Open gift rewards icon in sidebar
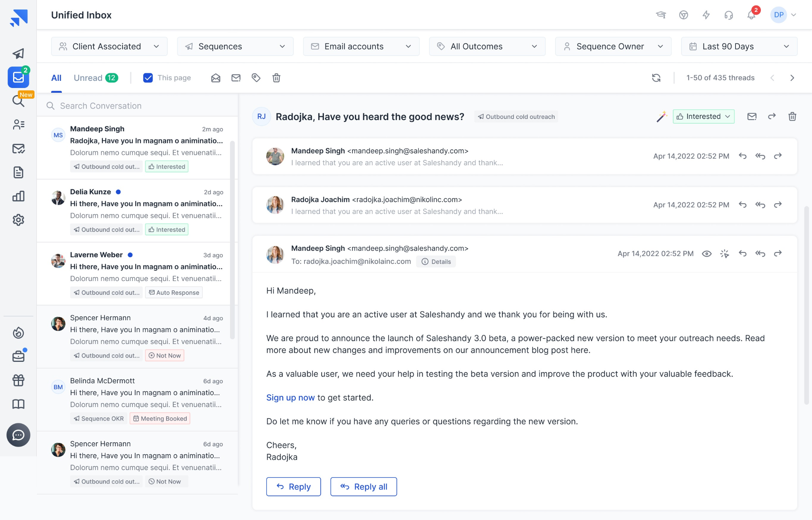812x520 pixels. point(18,380)
